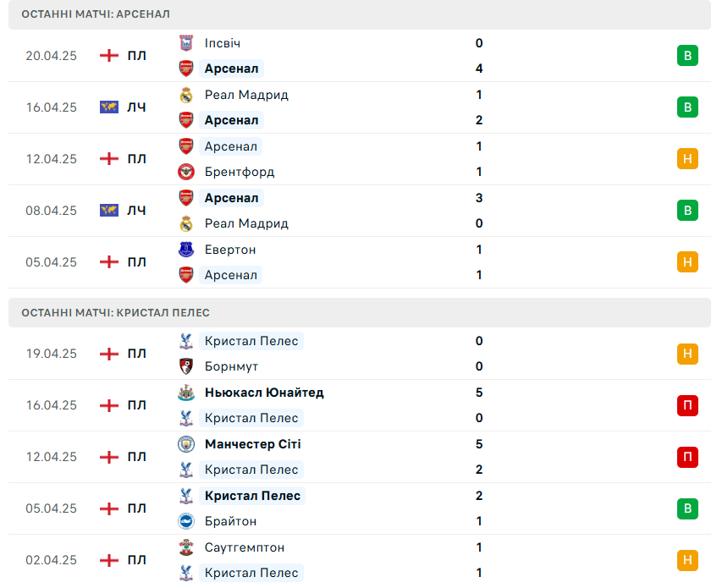Click red П badge for Newcastle match
This screenshot has height=588, width=722.
tap(687, 405)
